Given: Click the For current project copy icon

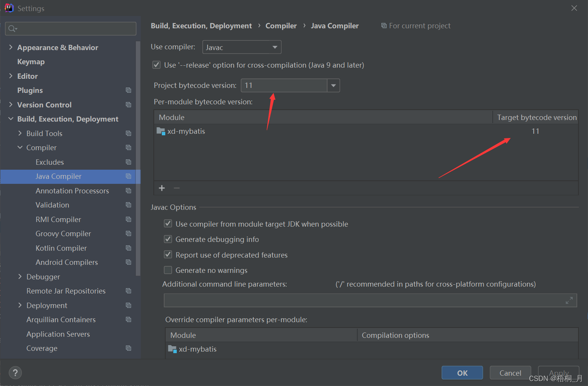Looking at the screenshot, I should 384,26.
